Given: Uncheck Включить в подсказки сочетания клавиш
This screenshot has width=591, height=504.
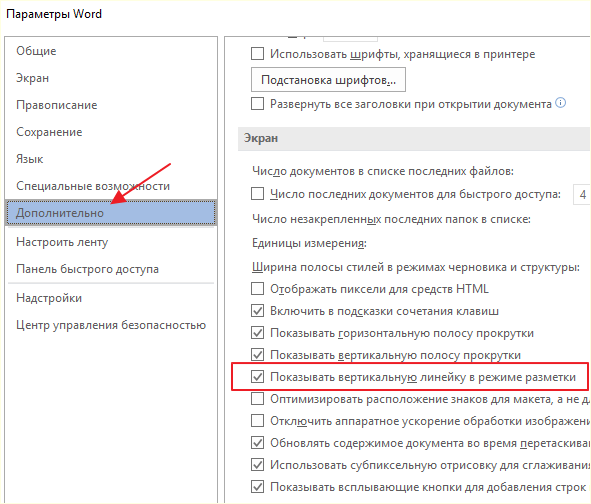Looking at the screenshot, I should [x=257, y=311].
